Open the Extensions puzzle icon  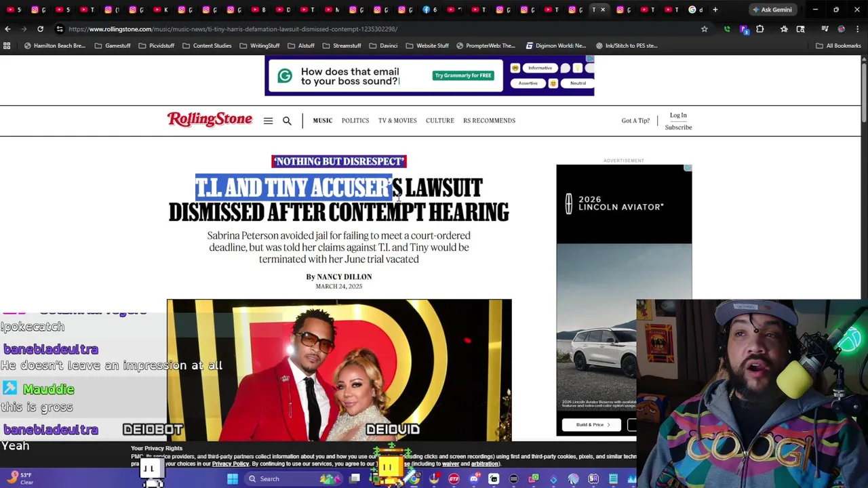point(759,29)
